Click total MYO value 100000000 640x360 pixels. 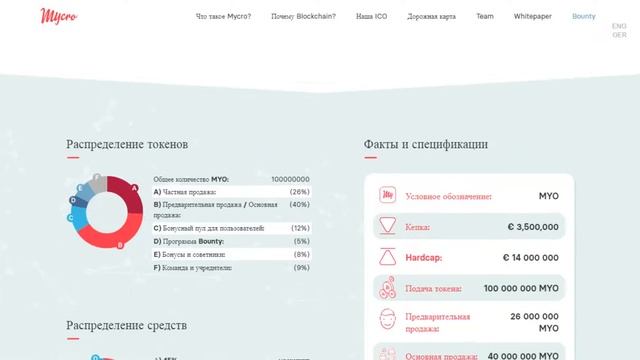point(291,179)
